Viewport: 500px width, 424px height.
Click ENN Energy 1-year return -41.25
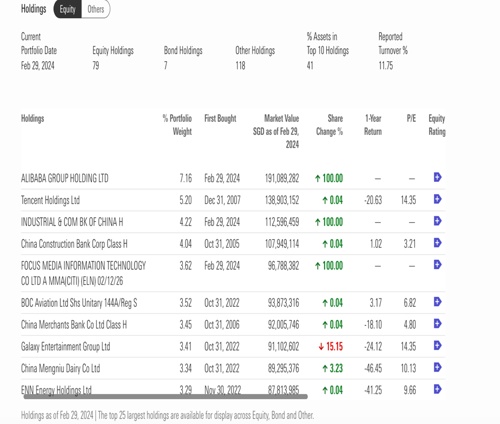pyautogui.click(x=373, y=390)
